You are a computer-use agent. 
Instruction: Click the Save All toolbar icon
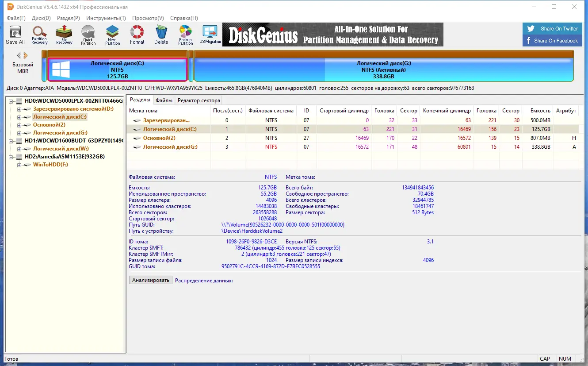15,35
